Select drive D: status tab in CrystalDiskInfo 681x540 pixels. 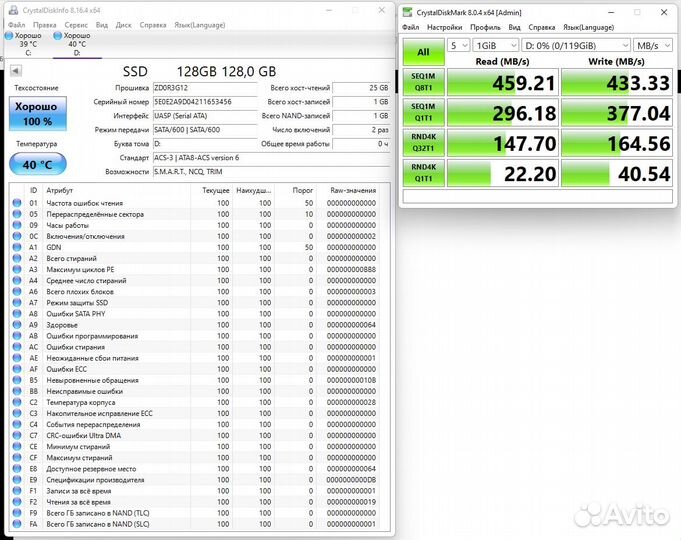(x=77, y=44)
